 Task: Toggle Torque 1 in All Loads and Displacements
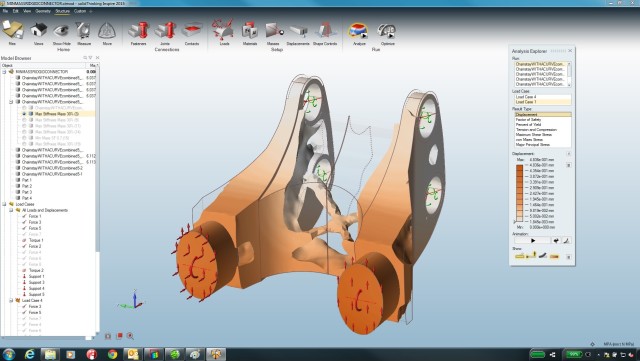tap(24, 240)
